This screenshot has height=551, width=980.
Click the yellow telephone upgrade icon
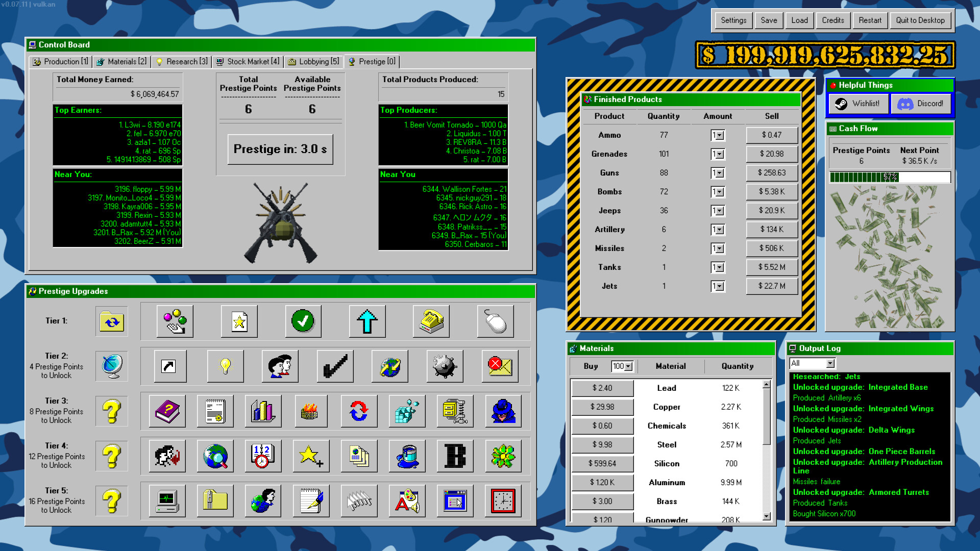point(431,321)
